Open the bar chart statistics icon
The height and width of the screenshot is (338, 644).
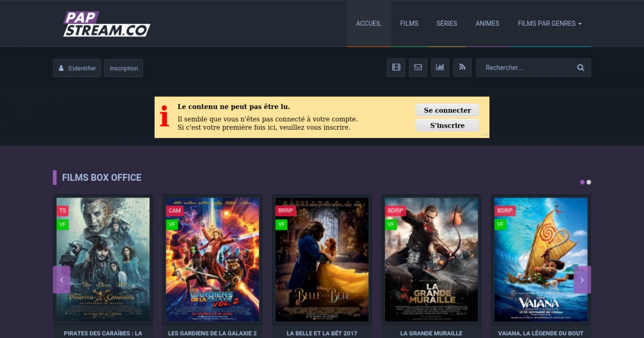pos(440,68)
